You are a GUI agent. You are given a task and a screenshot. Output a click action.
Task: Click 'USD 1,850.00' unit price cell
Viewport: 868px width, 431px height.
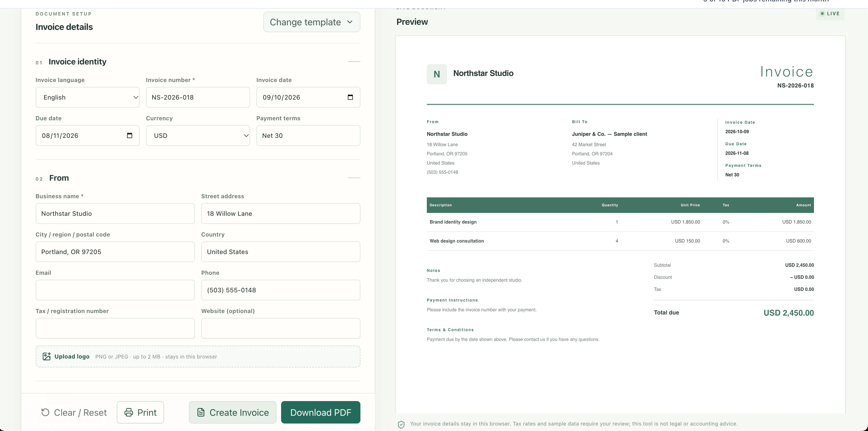click(685, 222)
